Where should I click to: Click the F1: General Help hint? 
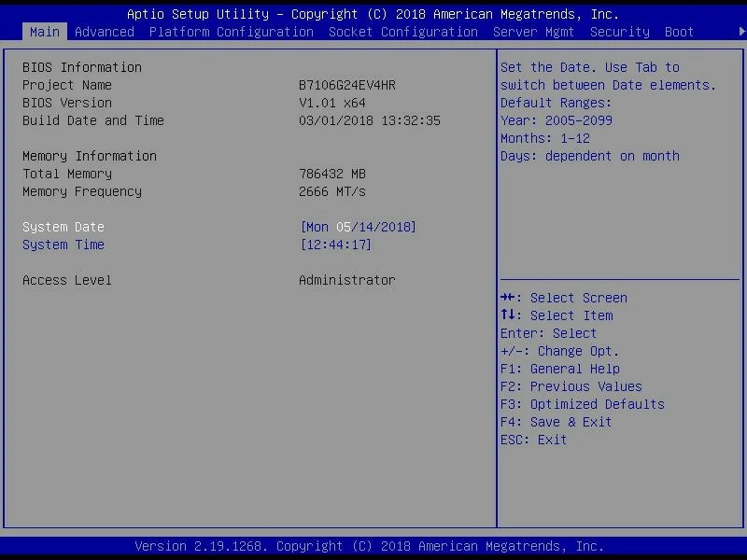tap(559, 369)
